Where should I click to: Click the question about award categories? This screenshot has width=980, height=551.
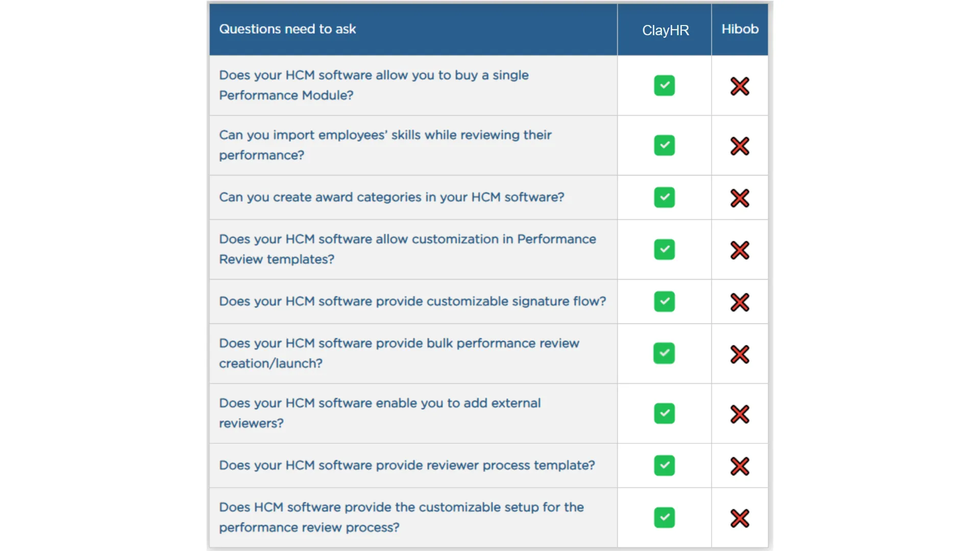391,197
